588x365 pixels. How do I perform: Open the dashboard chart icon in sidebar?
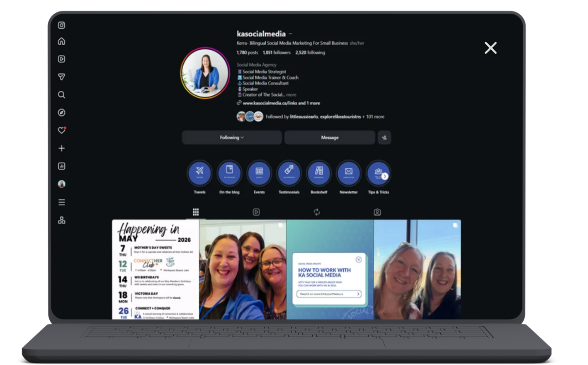62,166
